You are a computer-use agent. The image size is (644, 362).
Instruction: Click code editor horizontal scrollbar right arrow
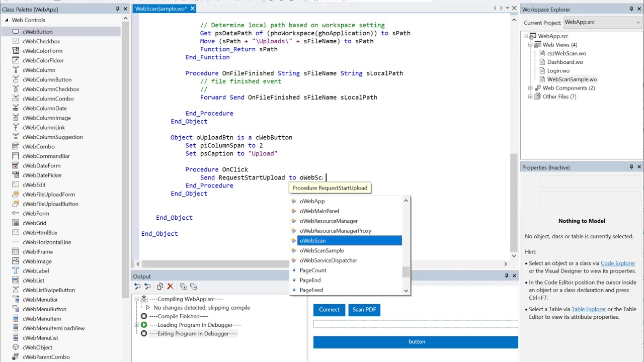tap(506, 263)
